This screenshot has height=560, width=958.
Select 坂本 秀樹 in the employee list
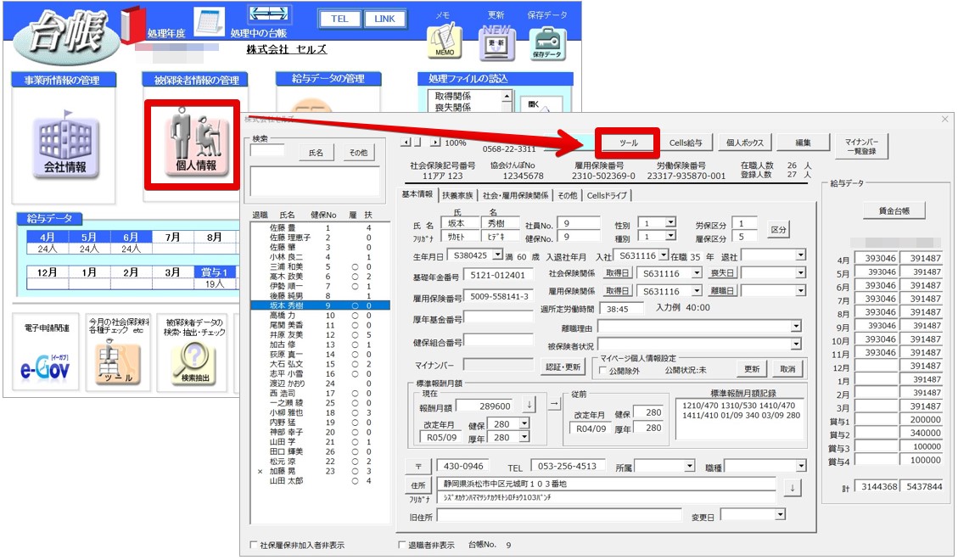[321, 305]
